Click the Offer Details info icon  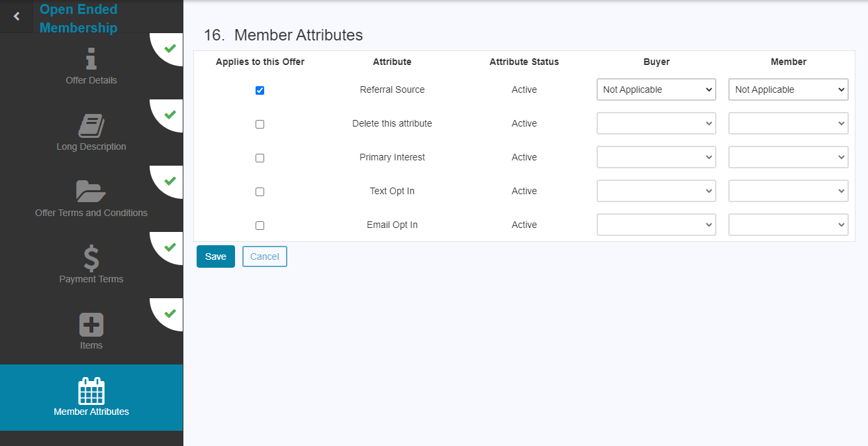coord(91,58)
